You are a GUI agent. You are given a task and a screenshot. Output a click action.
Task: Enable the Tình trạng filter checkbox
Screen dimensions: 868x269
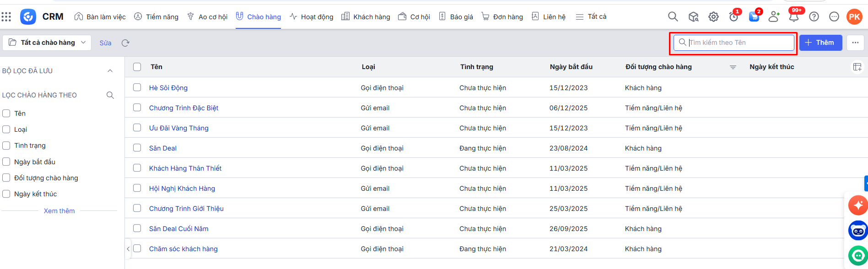6,145
